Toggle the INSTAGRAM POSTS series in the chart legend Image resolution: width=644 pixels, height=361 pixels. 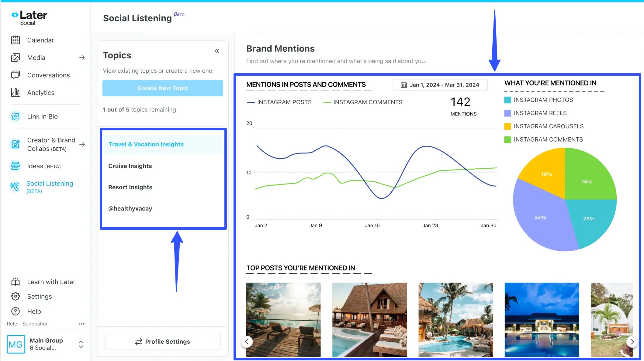pyautogui.click(x=279, y=102)
